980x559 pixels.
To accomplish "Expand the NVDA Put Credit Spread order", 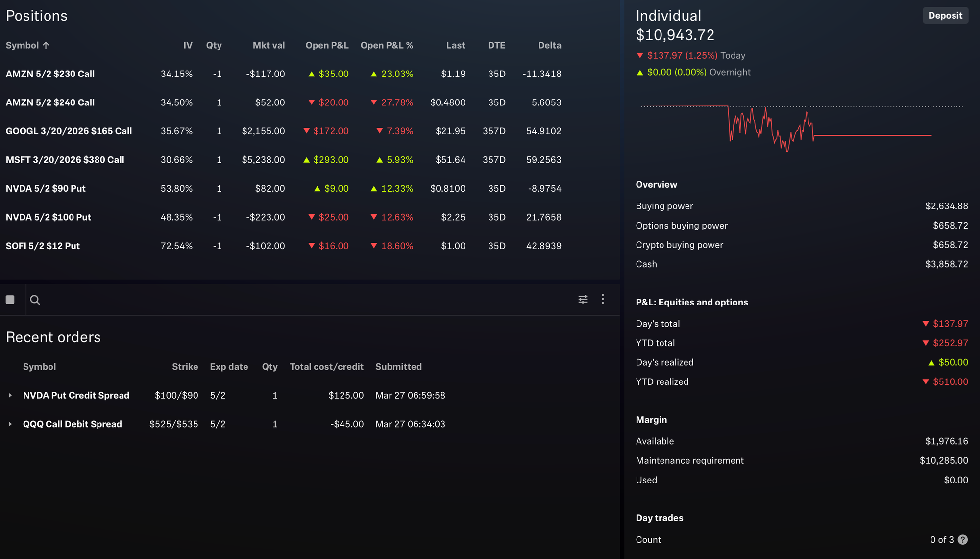I will 10,395.
